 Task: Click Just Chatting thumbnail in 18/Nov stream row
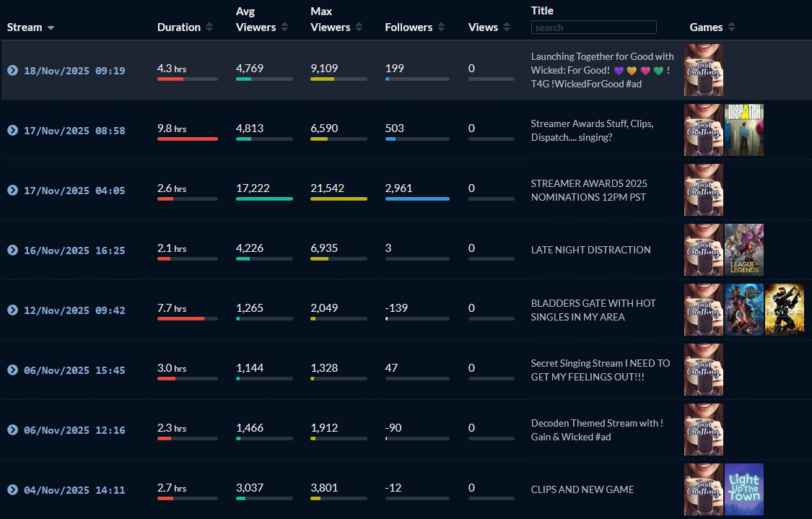(x=703, y=70)
